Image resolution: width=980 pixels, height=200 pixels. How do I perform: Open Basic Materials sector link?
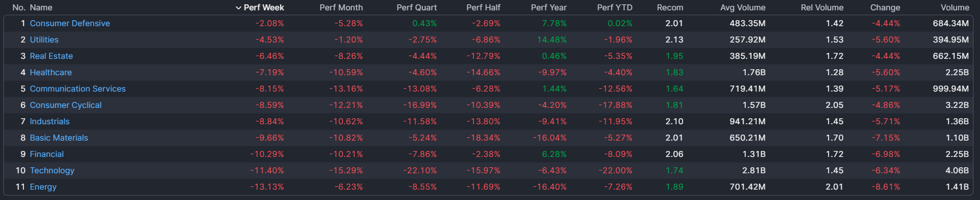point(59,138)
